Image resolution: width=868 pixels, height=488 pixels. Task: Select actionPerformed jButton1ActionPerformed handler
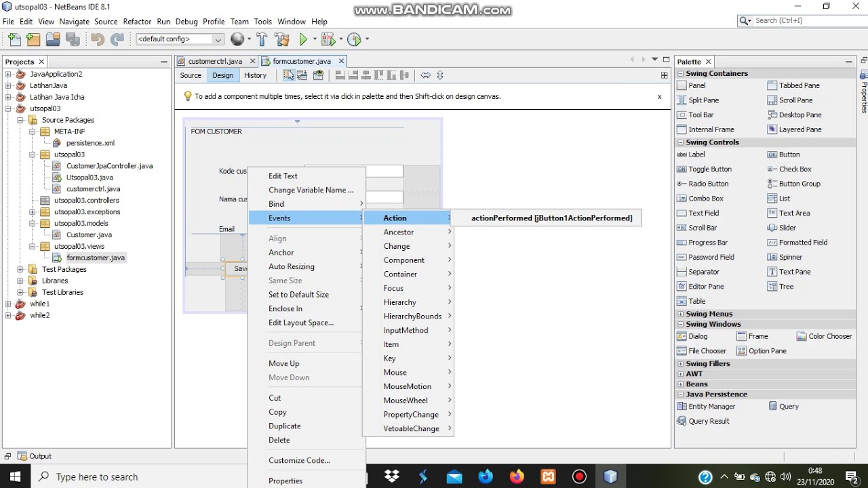click(547, 218)
